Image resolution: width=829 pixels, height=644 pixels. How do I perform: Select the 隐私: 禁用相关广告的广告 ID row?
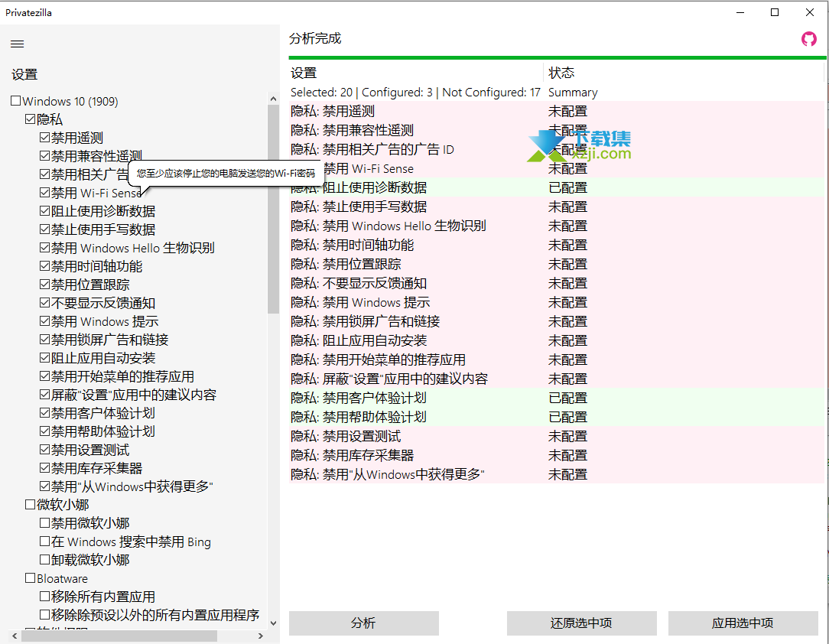pos(557,150)
